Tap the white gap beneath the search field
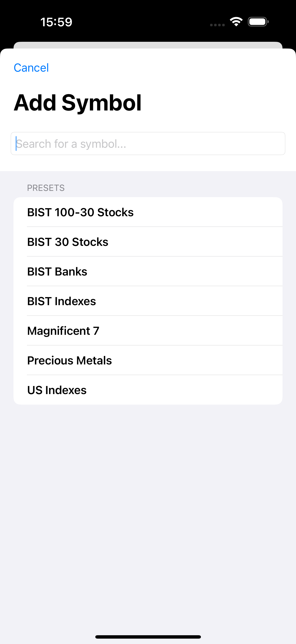 tap(148, 163)
